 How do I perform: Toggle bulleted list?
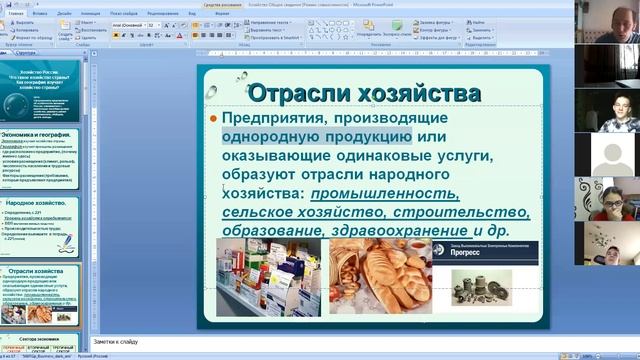[196, 25]
